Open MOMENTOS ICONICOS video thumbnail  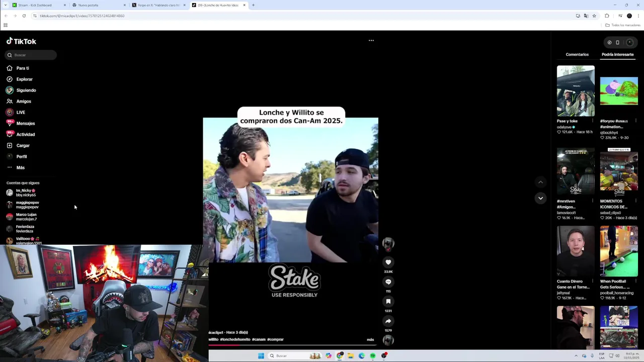click(x=619, y=171)
